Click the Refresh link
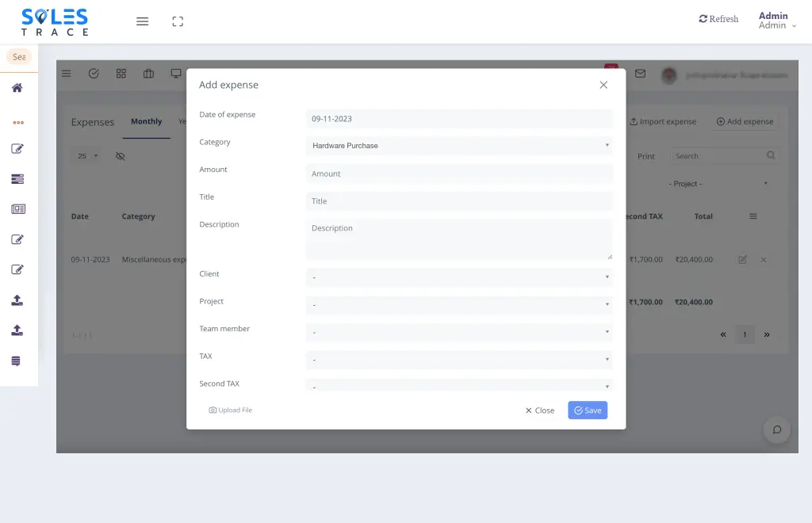This screenshot has width=812, height=523. pos(718,19)
